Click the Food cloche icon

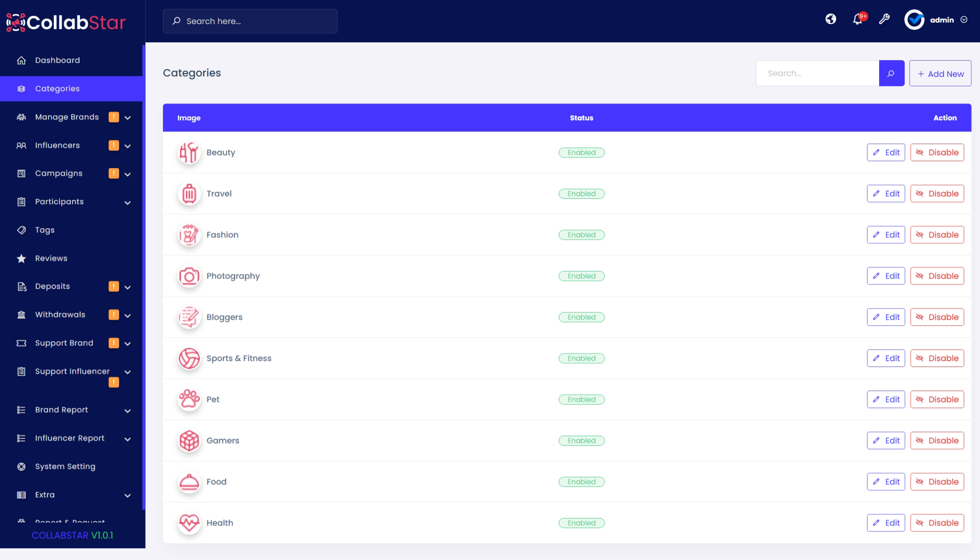189,482
